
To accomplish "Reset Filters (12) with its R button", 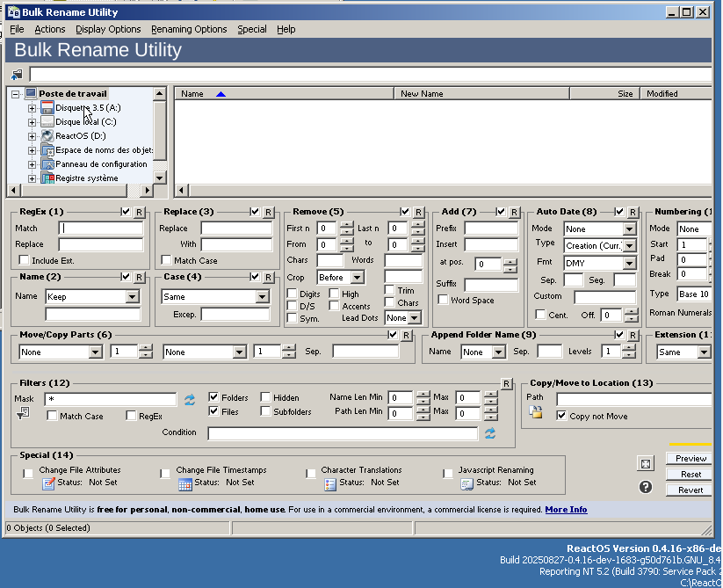I will coord(506,384).
